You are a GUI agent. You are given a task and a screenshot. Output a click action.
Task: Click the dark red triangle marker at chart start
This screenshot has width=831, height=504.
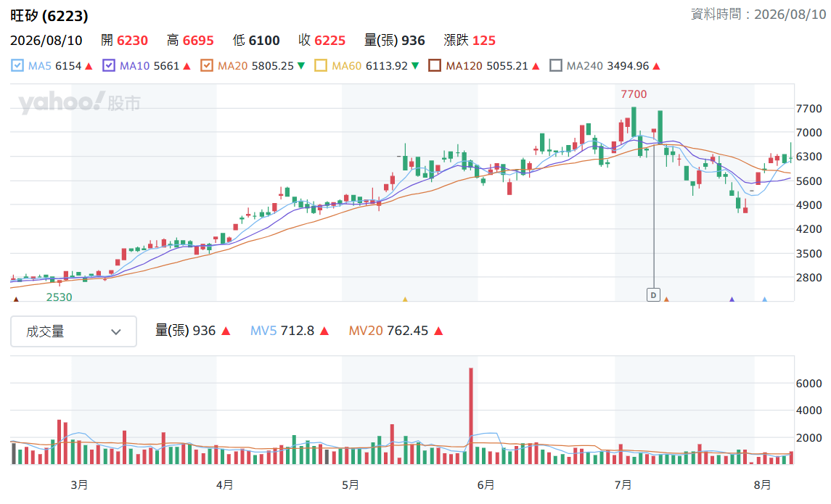tap(16, 299)
